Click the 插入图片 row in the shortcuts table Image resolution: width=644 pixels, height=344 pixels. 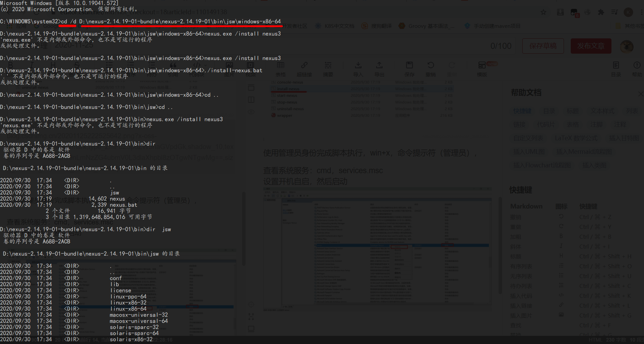click(571, 315)
